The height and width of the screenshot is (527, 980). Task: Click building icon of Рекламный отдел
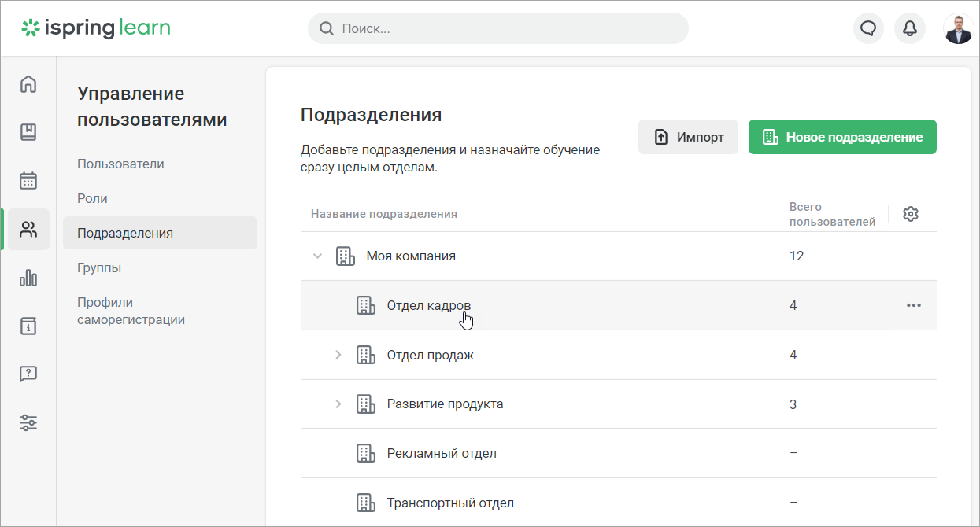365,453
